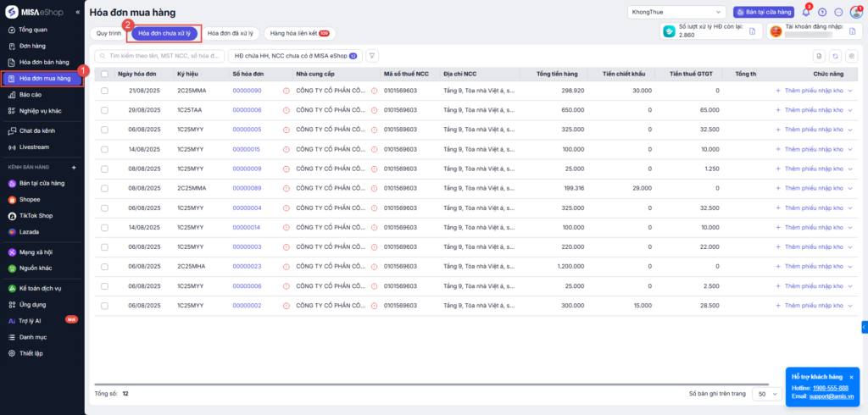Image resolution: width=868 pixels, height=415 pixels.
Task: Collapse the sidebar with double-chevron icon
Action: point(78,12)
